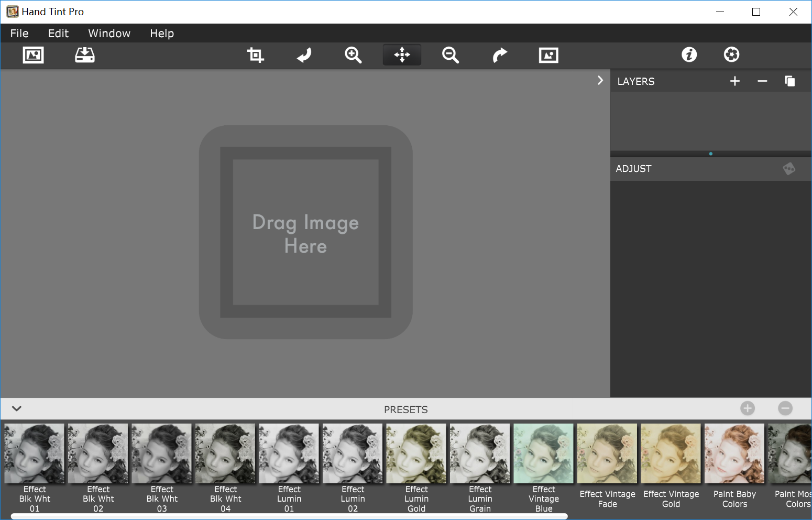
Task: Open the Help menu
Action: (x=162, y=34)
